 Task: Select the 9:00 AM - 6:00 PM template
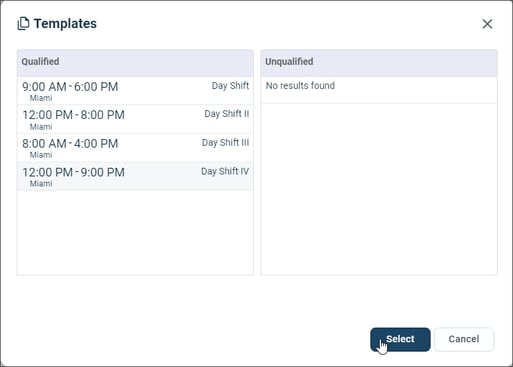pyautogui.click(x=135, y=91)
